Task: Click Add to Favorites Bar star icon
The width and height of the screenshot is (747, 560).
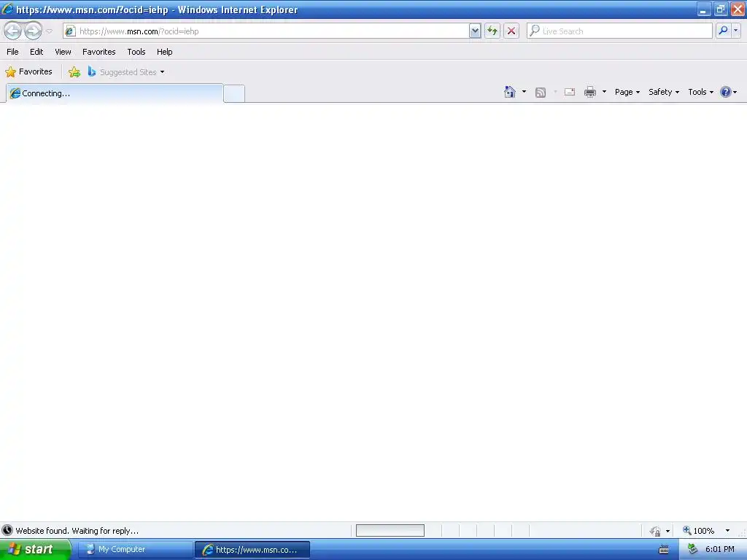Action: pos(74,72)
